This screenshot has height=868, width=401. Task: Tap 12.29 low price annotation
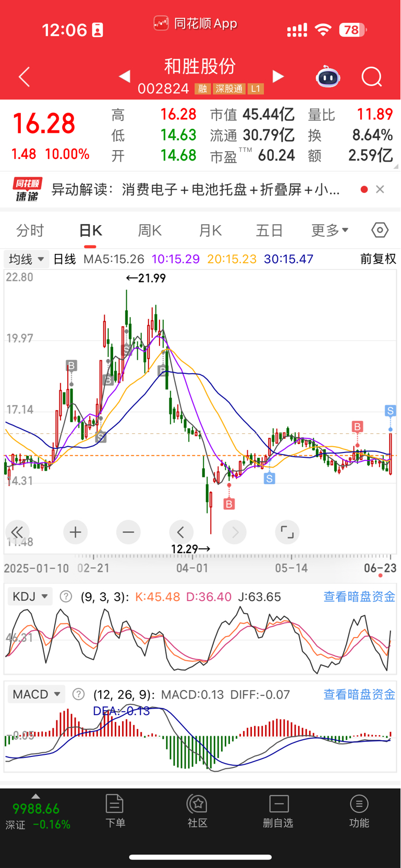(x=191, y=549)
